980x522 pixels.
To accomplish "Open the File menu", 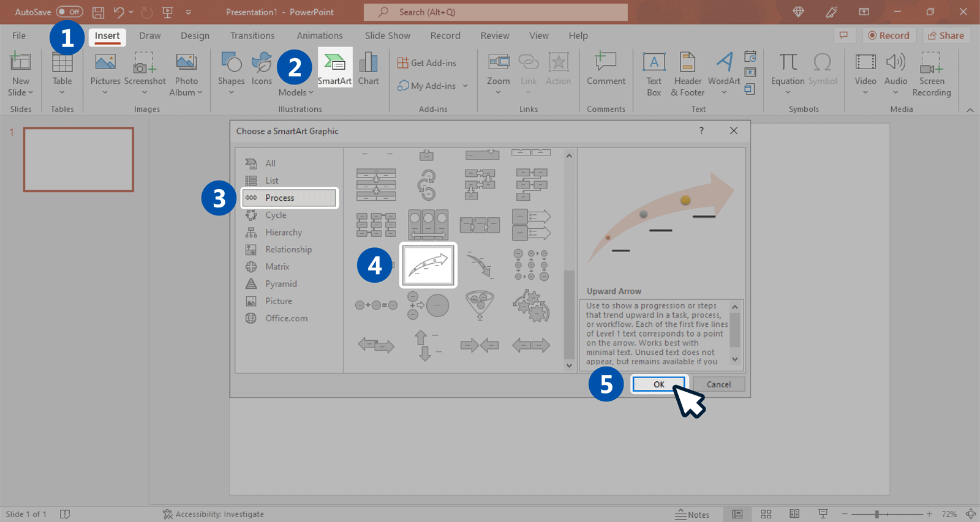I will tap(19, 35).
